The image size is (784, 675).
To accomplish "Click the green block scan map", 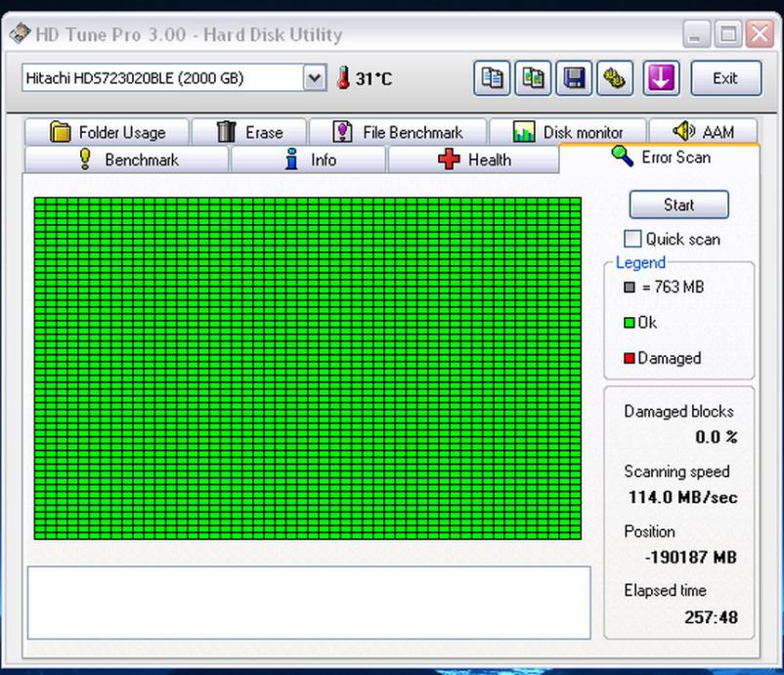I will point(308,368).
